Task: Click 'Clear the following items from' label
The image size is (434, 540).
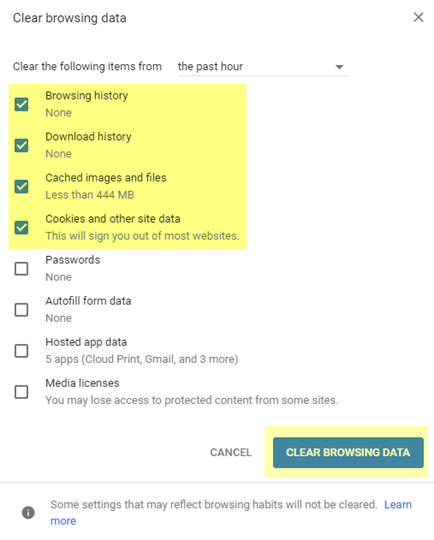Action: pos(87,66)
